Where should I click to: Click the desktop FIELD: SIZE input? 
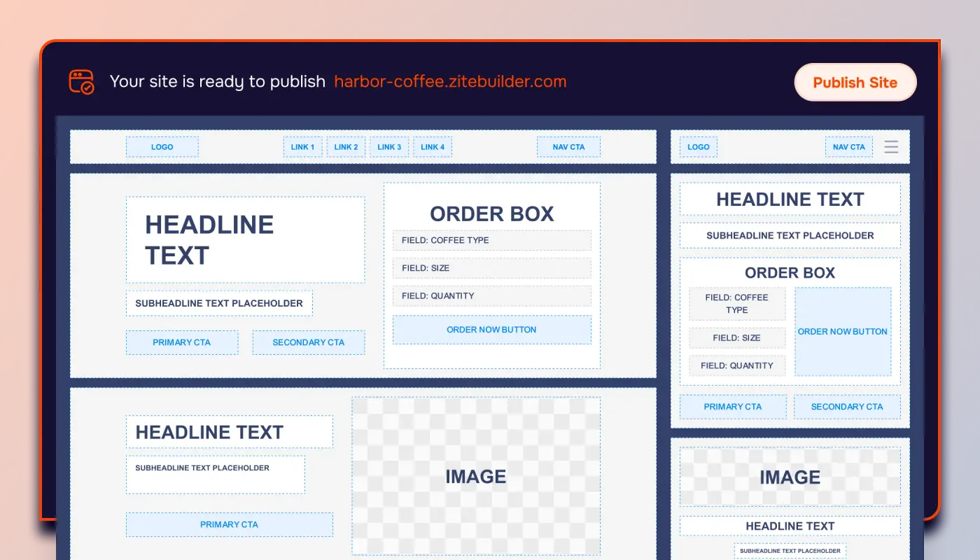point(492,268)
